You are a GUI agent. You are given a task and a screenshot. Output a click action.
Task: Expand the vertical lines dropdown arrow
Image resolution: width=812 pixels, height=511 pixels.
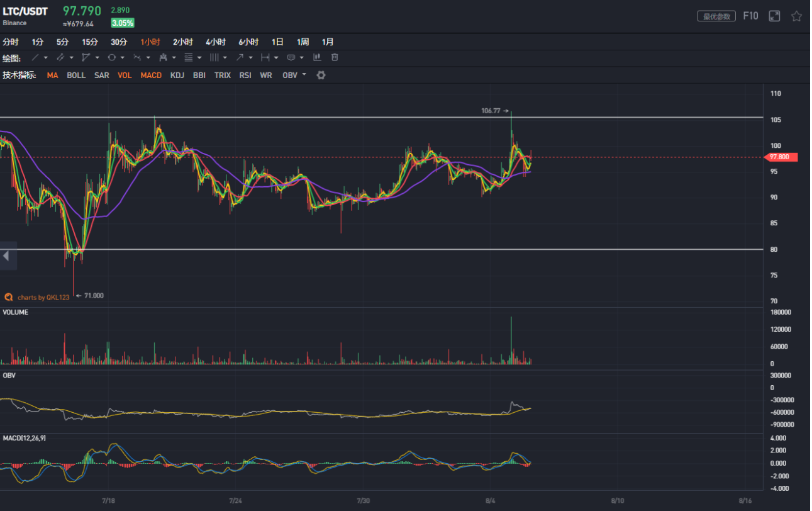pos(225,58)
